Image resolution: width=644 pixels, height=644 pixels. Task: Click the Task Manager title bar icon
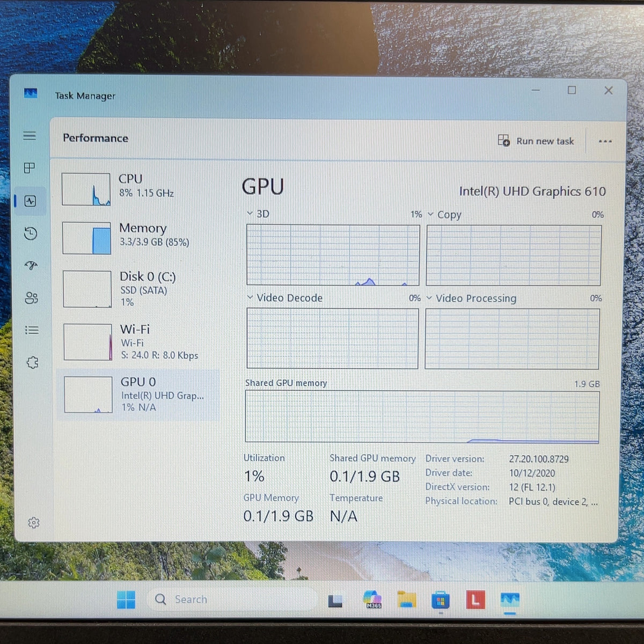click(x=31, y=93)
